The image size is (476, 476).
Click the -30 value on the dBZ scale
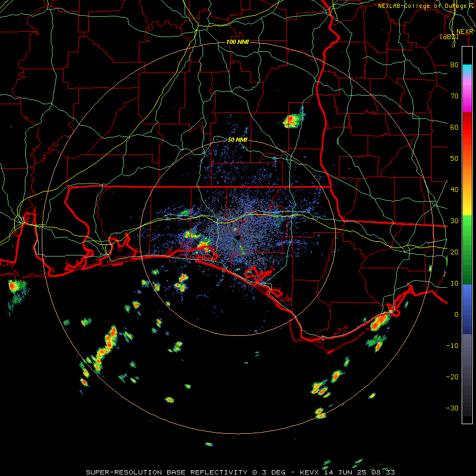pos(452,408)
